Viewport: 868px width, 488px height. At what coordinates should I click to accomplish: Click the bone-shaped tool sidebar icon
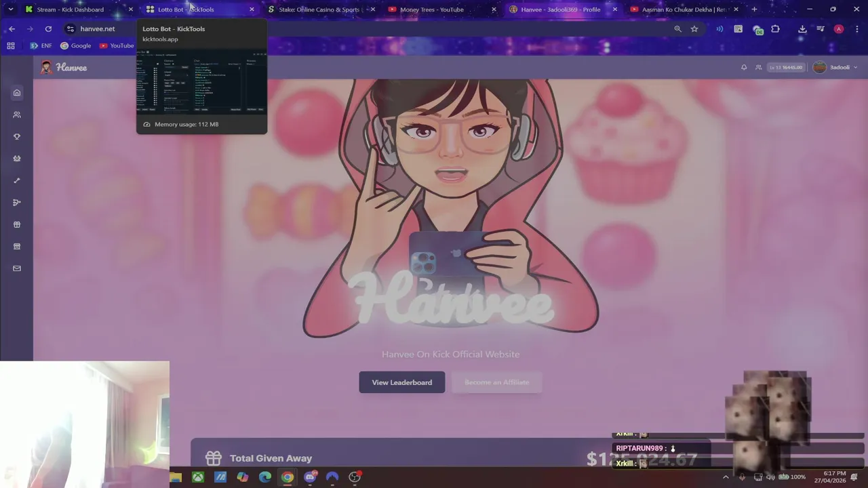pos(17,180)
